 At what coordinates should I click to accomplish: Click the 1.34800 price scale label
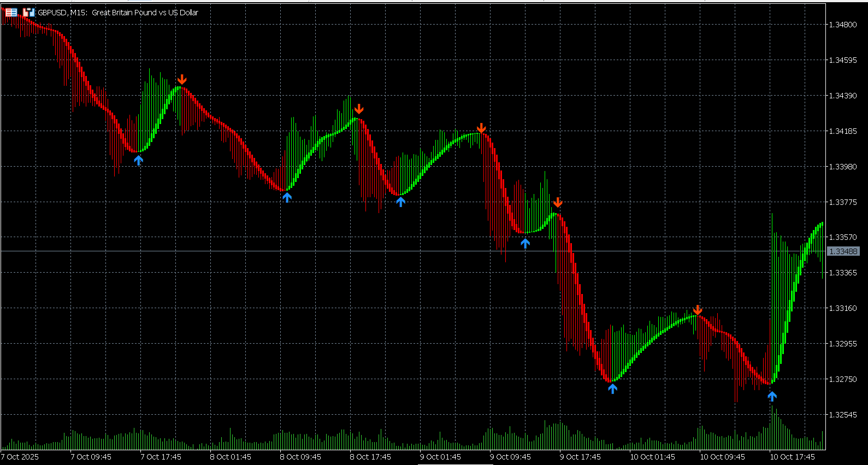[843, 25]
